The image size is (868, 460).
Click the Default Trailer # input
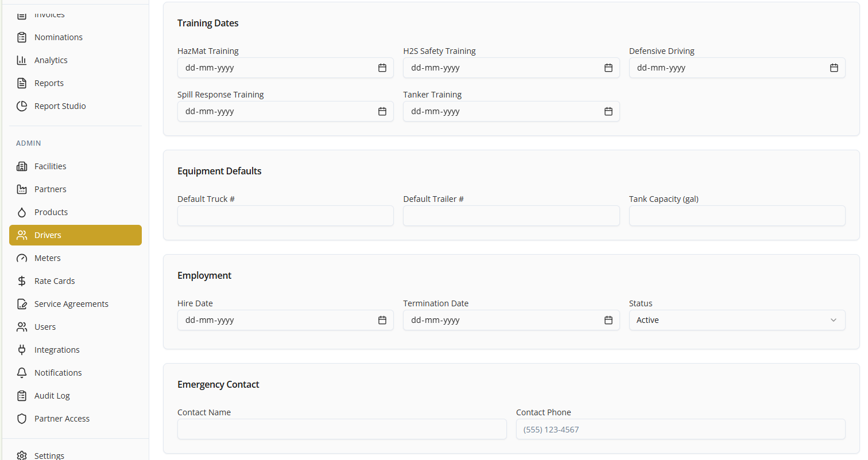coord(511,216)
